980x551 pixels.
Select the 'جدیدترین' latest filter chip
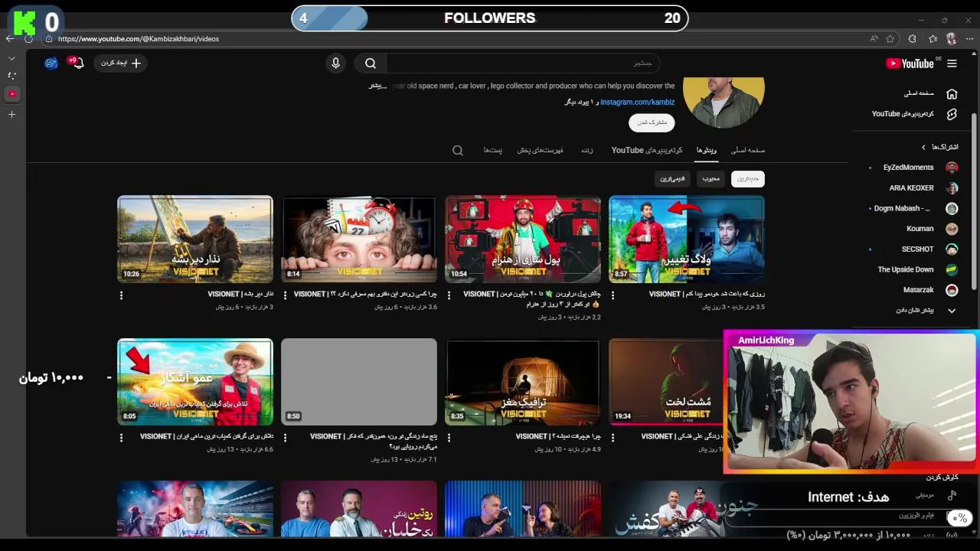tap(748, 179)
